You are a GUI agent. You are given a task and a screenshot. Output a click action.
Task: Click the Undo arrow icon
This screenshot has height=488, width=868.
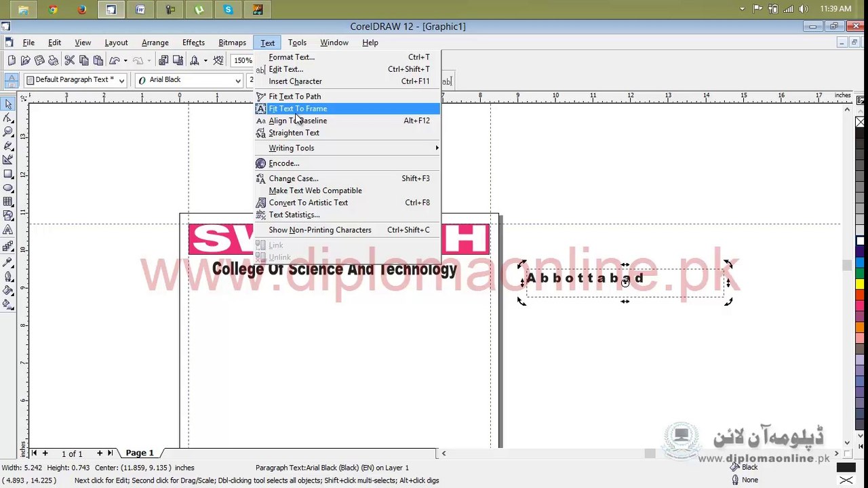tap(114, 60)
